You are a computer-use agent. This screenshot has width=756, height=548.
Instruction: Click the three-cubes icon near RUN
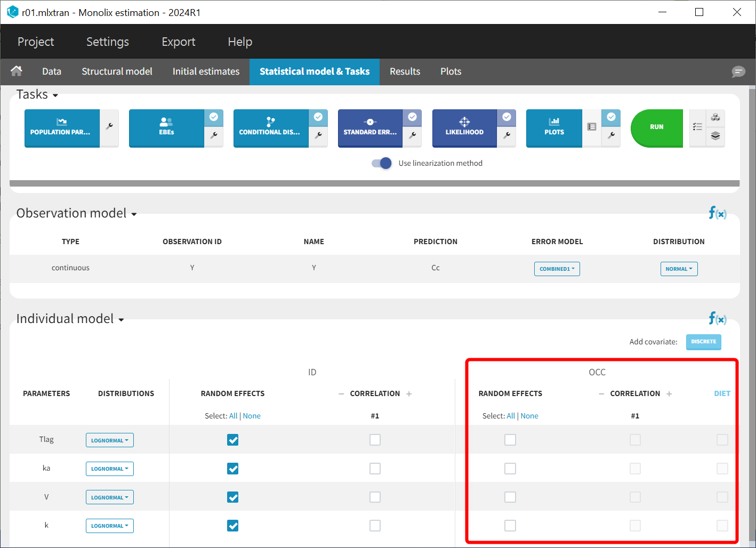(715, 117)
